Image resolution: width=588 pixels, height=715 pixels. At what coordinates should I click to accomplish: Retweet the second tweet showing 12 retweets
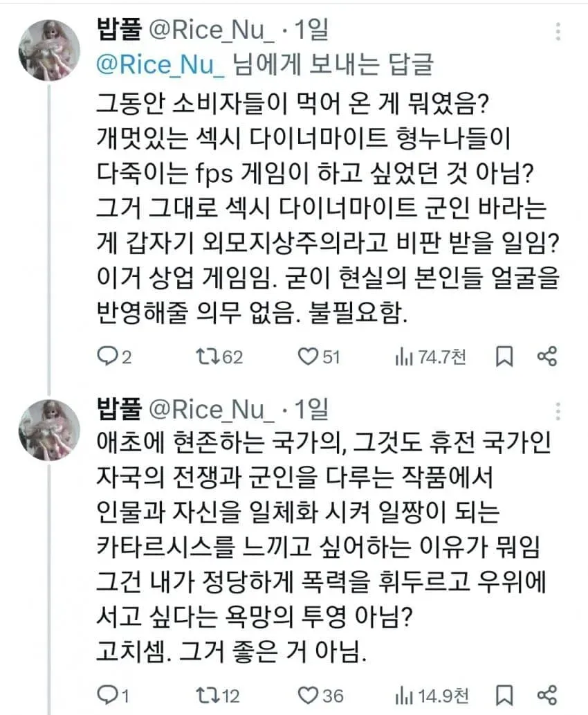pos(217,696)
